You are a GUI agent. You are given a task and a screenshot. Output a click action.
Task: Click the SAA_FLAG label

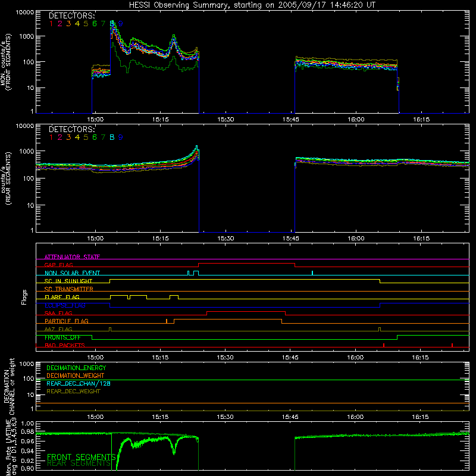point(58,313)
